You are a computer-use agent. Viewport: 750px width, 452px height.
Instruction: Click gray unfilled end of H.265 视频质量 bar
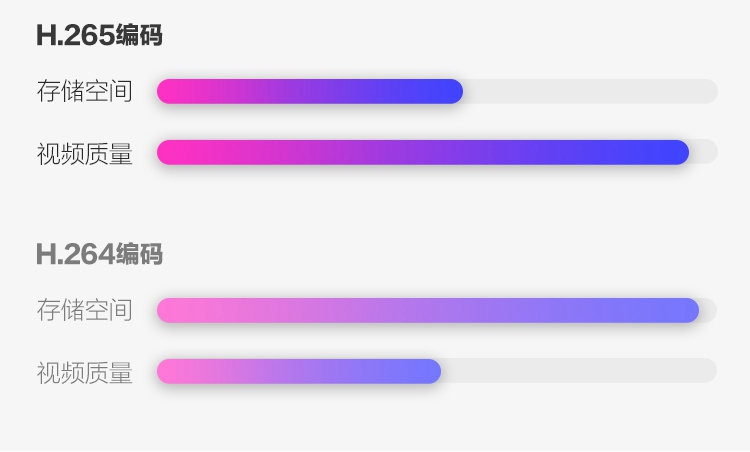tap(704, 152)
